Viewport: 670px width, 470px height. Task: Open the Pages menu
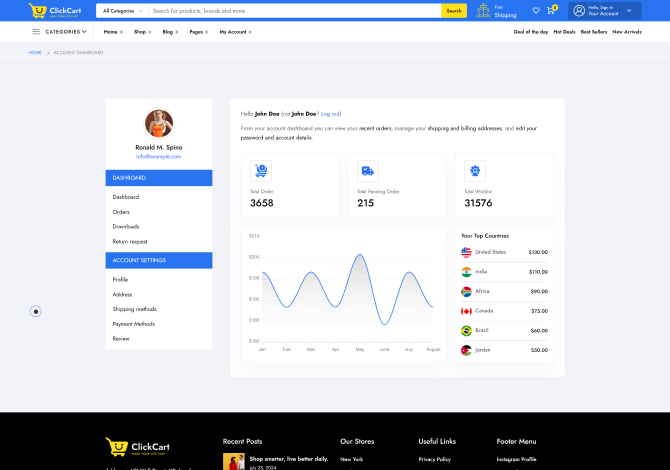pyautogui.click(x=198, y=32)
